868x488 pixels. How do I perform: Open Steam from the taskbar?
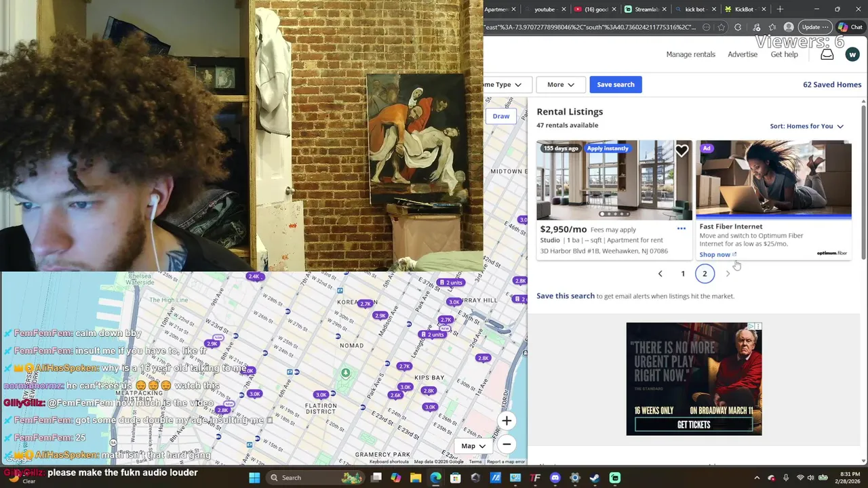point(595,478)
